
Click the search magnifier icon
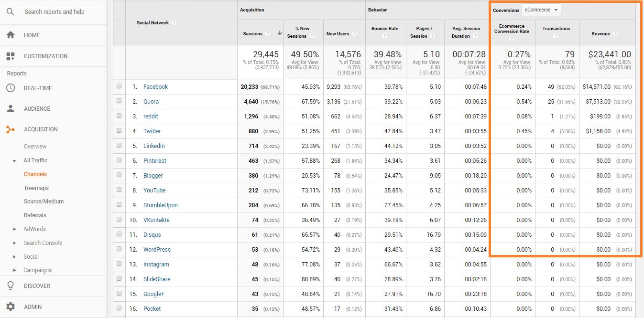(11, 12)
